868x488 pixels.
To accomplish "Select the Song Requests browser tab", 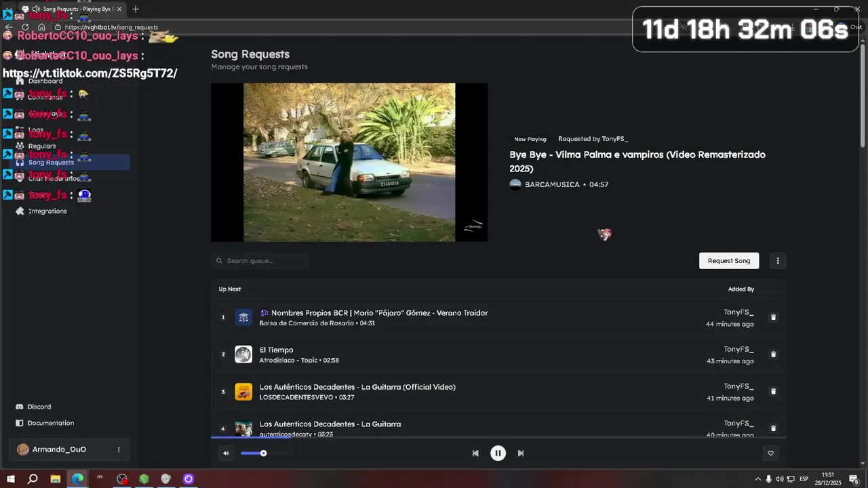I will click(71, 9).
